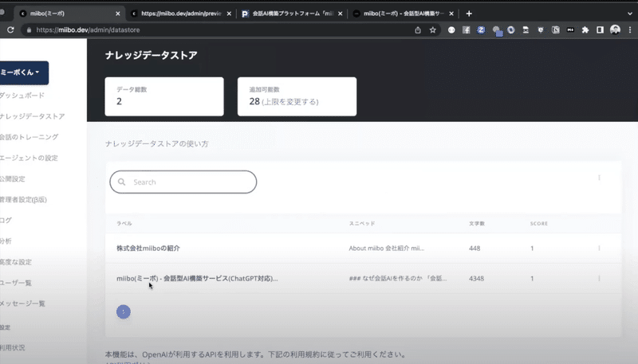Click the address bar URL
The width and height of the screenshot is (638, 364).
[x=88, y=30]
